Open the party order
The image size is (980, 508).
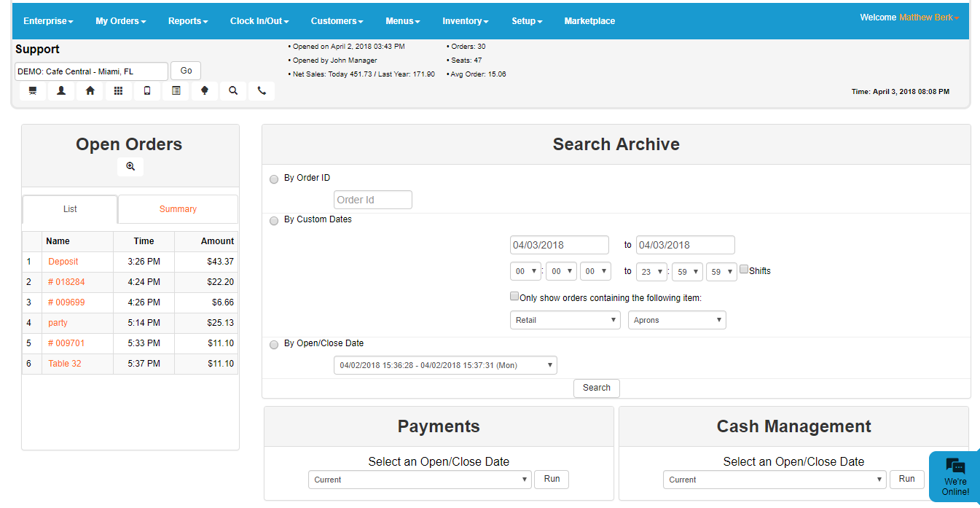point(58,323)
